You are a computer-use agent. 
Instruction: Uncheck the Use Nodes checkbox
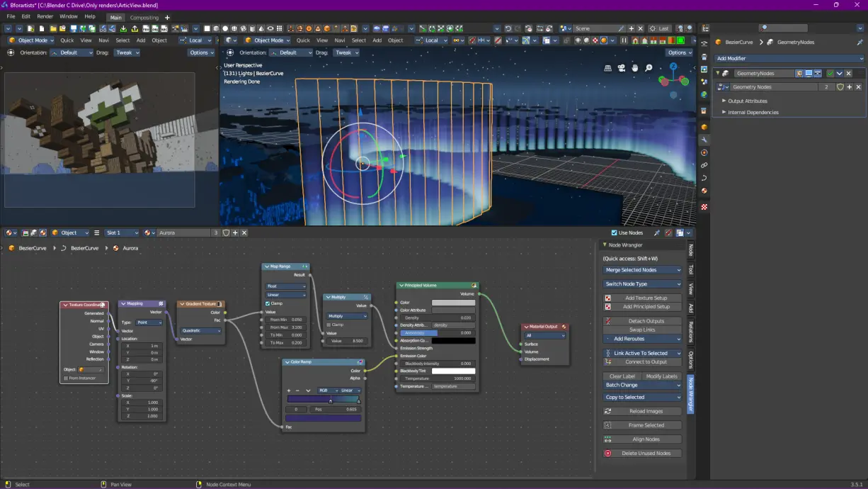(x=614, y=232)
